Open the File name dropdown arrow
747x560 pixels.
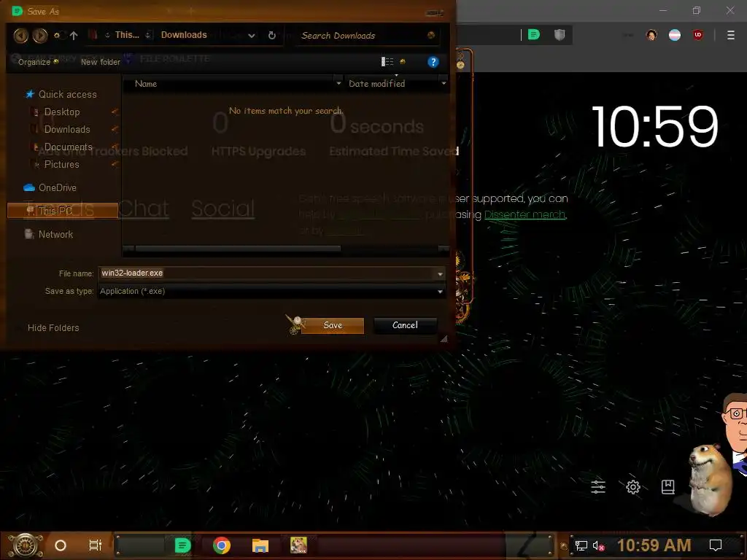point(440,273)
